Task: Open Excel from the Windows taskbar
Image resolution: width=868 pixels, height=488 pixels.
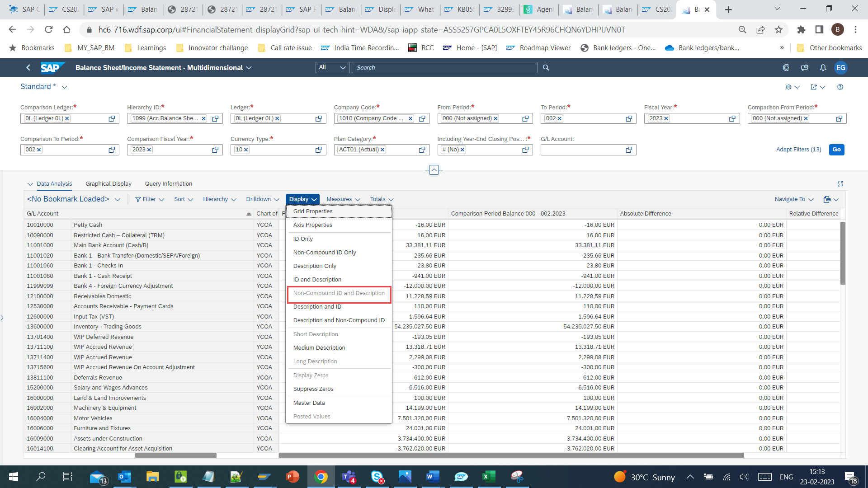Action: (489, 477)
